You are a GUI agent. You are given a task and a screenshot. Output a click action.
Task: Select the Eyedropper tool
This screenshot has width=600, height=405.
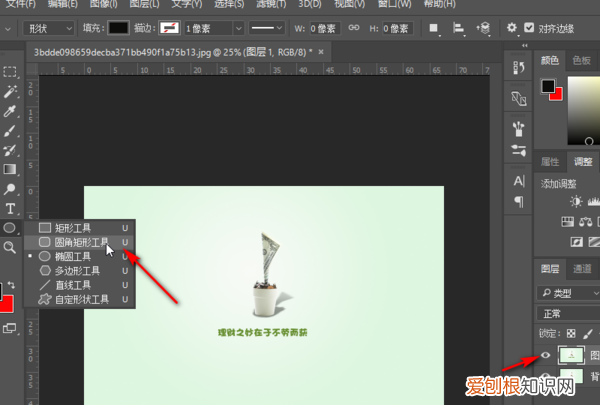10,111
